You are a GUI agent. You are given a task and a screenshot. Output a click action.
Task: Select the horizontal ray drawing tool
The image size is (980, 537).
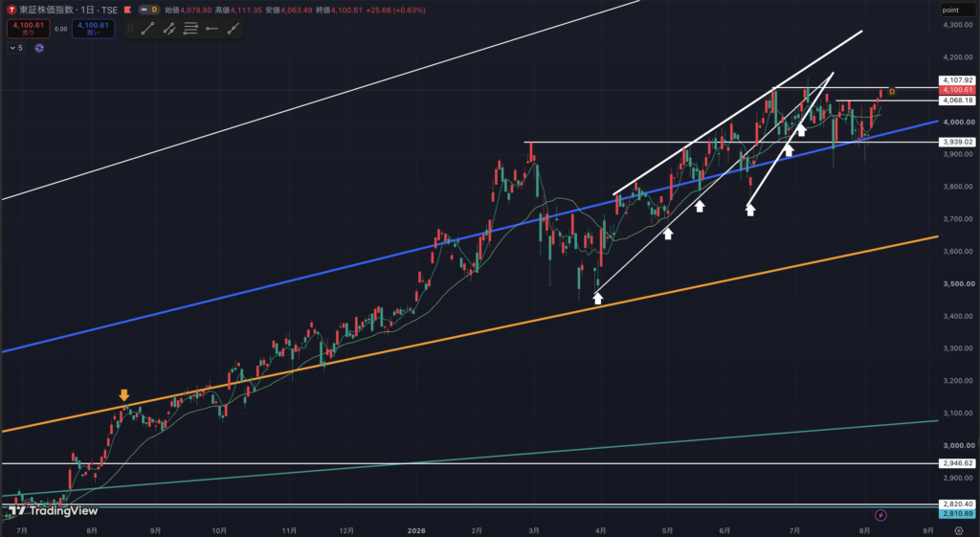click(212, 28)
